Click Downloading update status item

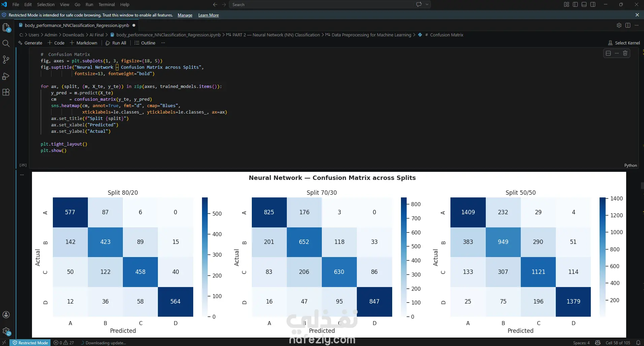[x=103, y=343]
